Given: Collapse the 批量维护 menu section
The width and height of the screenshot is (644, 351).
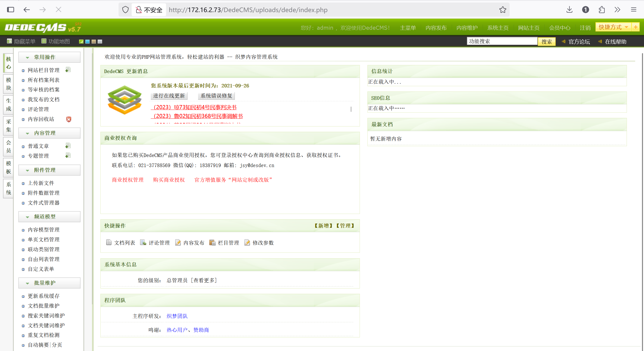Looking at the screenshot, I should click(49, 283).
